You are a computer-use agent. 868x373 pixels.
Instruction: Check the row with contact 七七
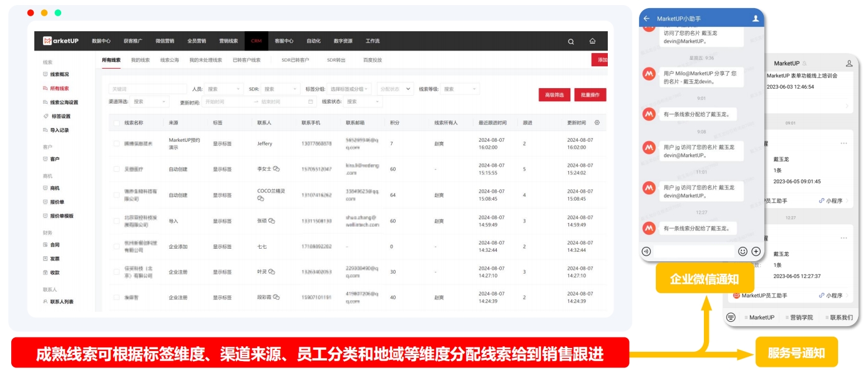(x=116, y=247)
